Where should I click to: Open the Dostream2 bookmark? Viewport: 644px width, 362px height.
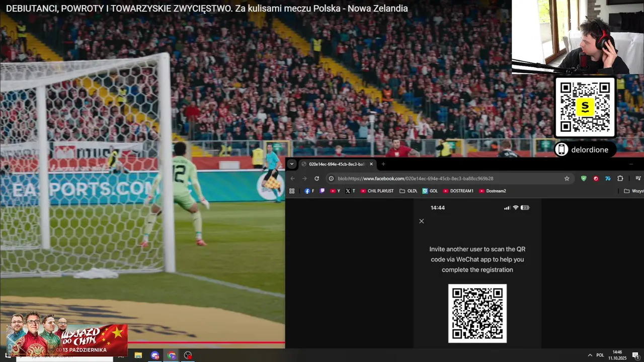492,191
